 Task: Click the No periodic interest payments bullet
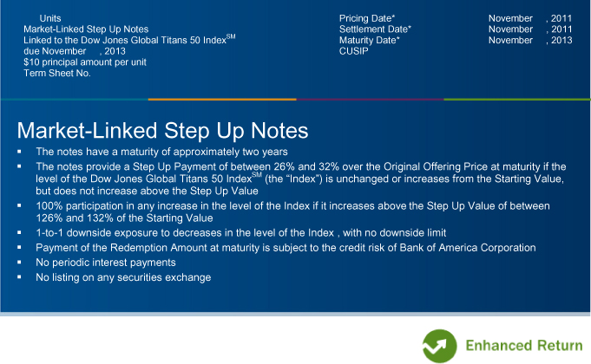tap(106, 263)
